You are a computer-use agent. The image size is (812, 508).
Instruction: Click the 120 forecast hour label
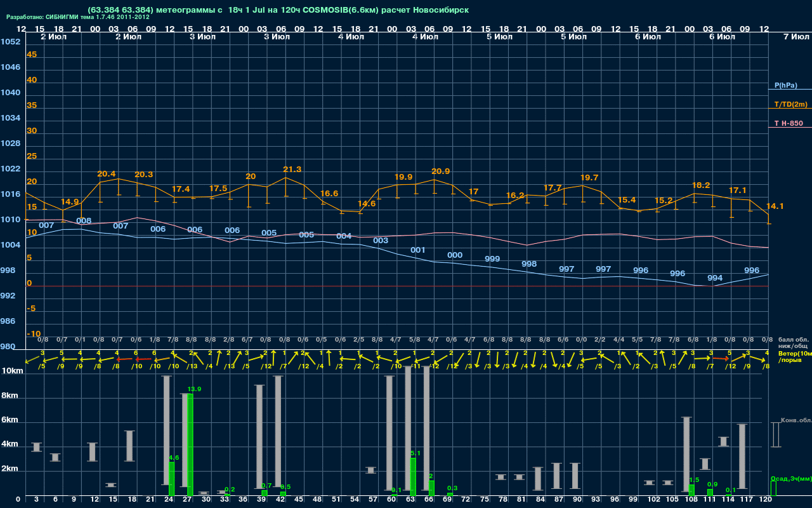766,500
